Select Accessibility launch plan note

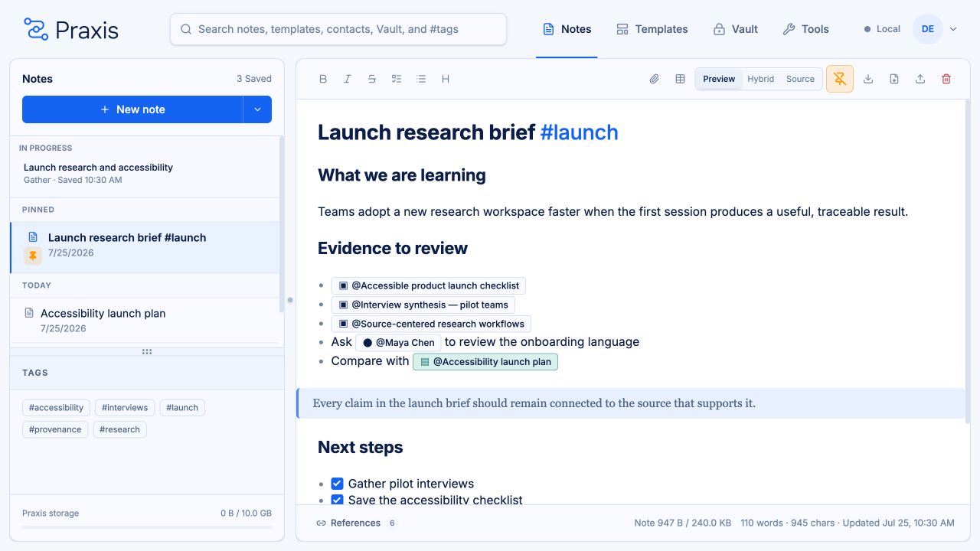tap(145, 320)
